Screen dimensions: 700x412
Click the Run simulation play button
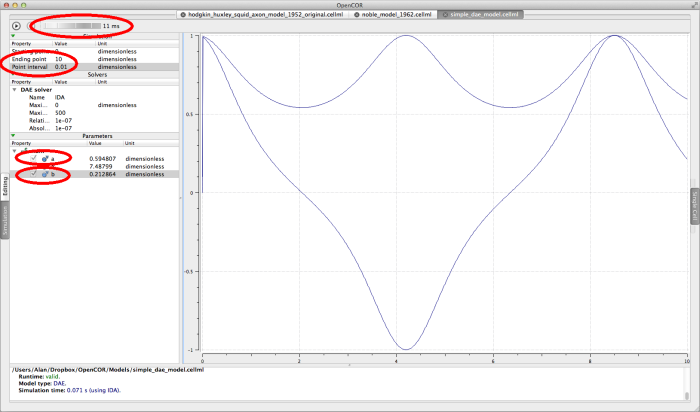tap(17, 25)
